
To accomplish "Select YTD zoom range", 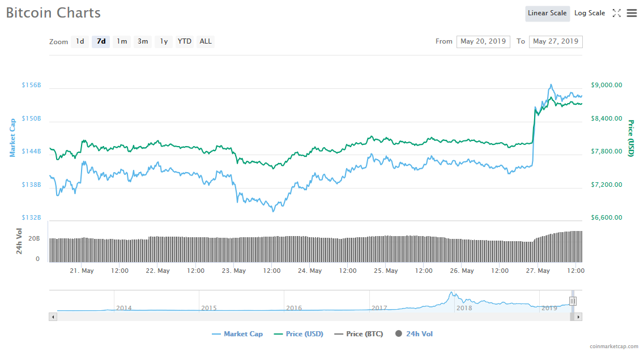I will 185,41.
